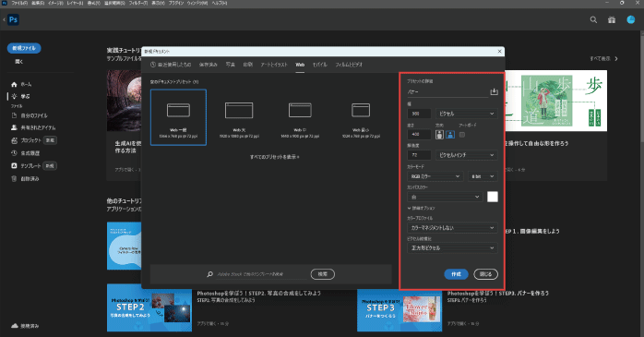
Task: Open the RGB カラー mode dropdown
Action: [x=435, y=176]
